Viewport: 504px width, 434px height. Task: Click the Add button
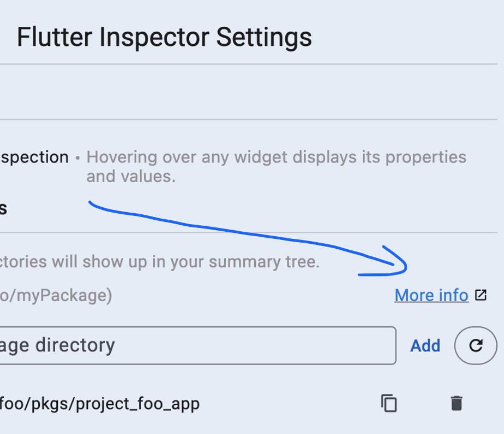pyautogui.click(x=425, y=345)
